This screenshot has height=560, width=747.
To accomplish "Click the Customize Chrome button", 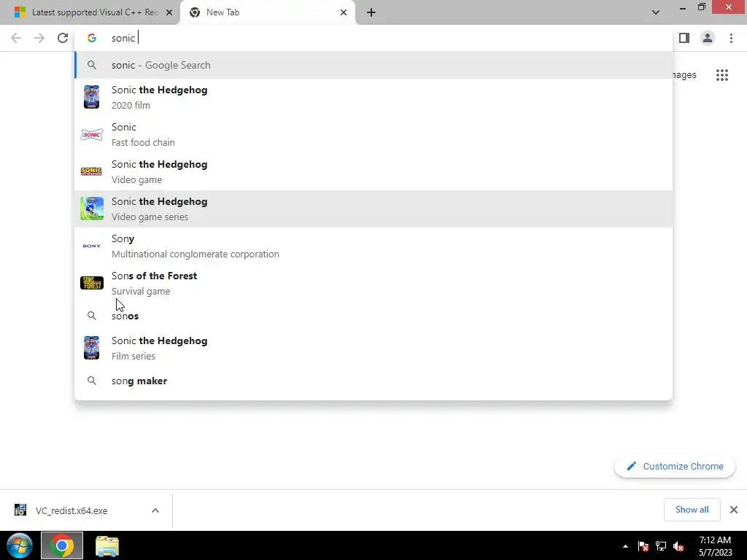I will tap(675, 466).
